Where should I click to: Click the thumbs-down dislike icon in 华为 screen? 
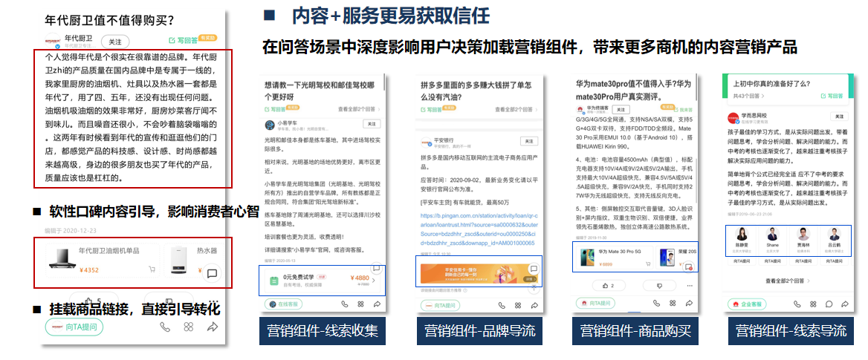[x=659, y=285]
